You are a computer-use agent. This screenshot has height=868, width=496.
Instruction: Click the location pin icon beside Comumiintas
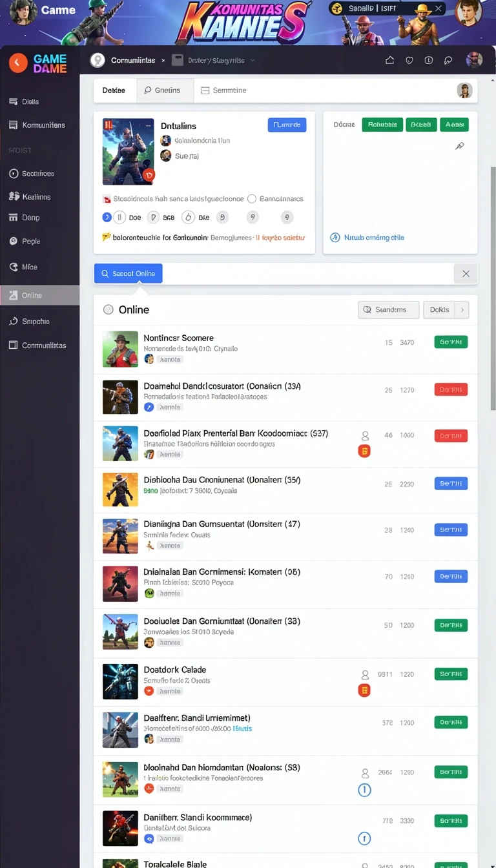[98, 60]
